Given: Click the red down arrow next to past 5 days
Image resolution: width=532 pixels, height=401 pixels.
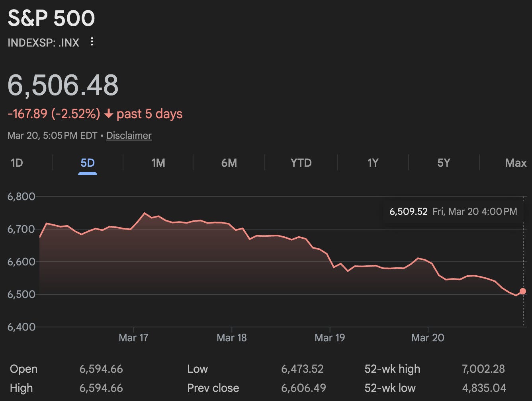Looking at the screenshot, I should point(108,114).
